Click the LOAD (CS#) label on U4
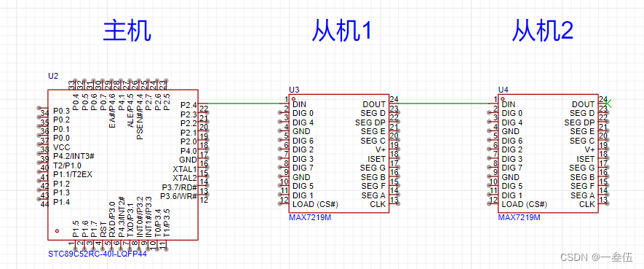This screenshot has width=644, height=269. pyautogui.click(x=525, y=204)
